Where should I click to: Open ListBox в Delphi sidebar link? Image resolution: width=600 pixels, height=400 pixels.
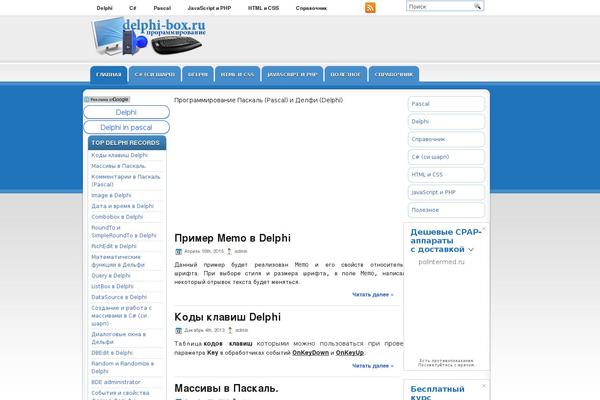click(x=112, y=286)
